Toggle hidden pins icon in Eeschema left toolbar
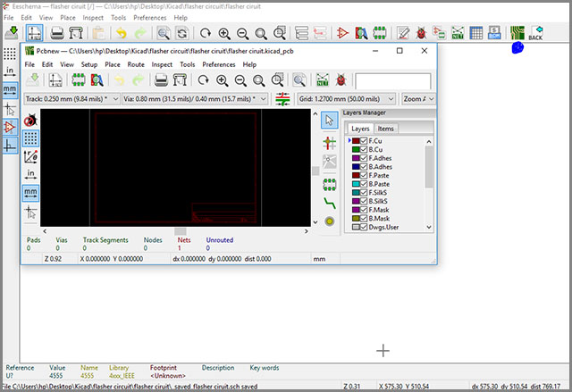Image resolution: width=572 pixels, height=392 pixels. click(10, 127)
